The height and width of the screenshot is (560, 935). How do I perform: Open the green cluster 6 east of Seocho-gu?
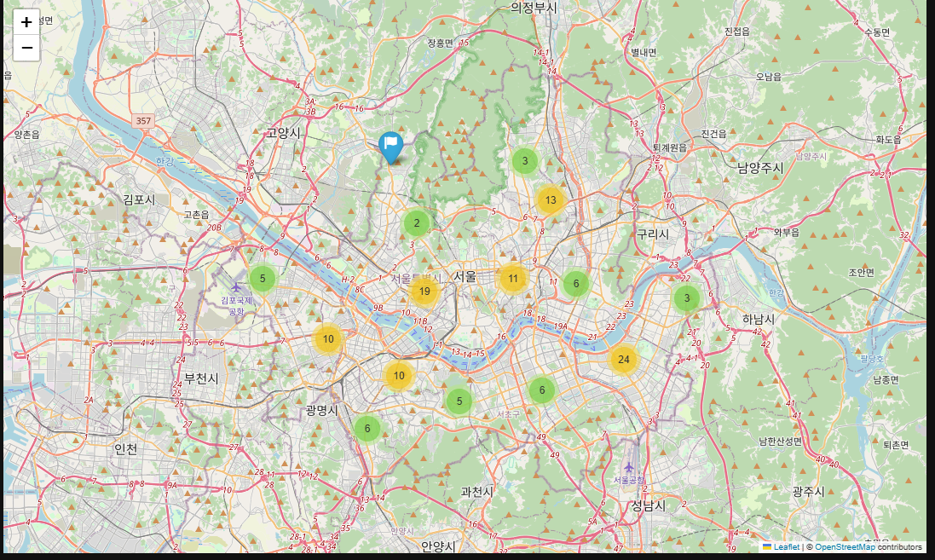click(541, 390)
